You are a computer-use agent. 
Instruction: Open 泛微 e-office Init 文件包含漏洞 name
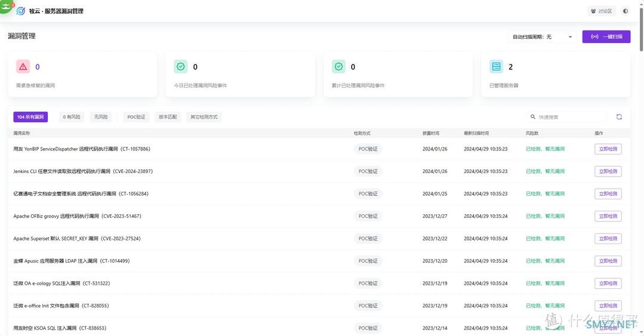pos(61,306)
